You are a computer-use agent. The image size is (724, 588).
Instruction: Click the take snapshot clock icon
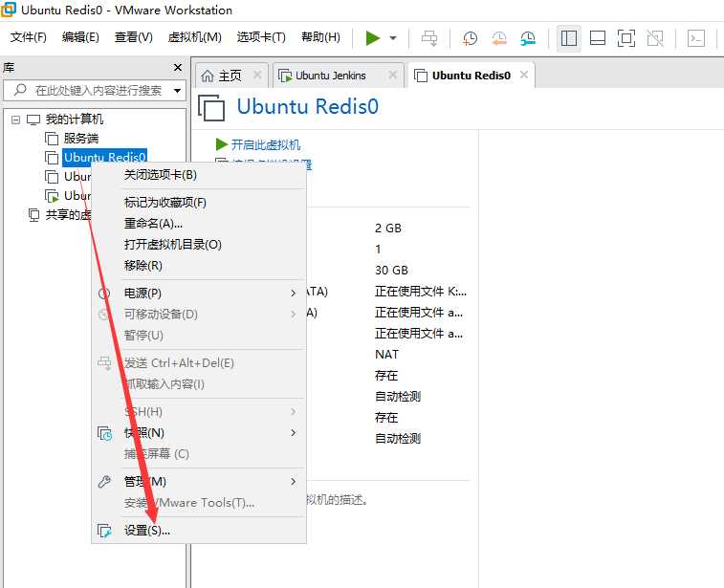point(470,38)
